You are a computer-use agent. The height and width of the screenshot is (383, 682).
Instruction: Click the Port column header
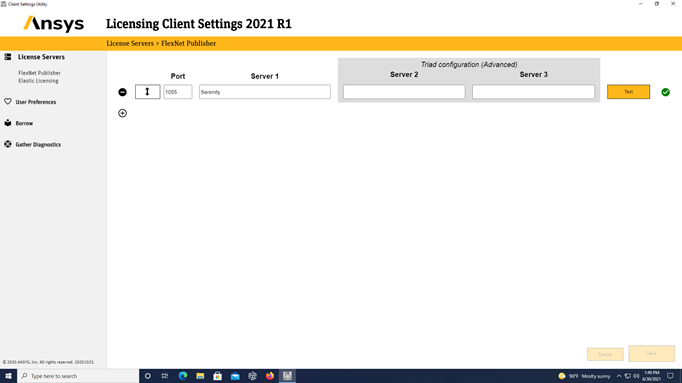point(178,76)
